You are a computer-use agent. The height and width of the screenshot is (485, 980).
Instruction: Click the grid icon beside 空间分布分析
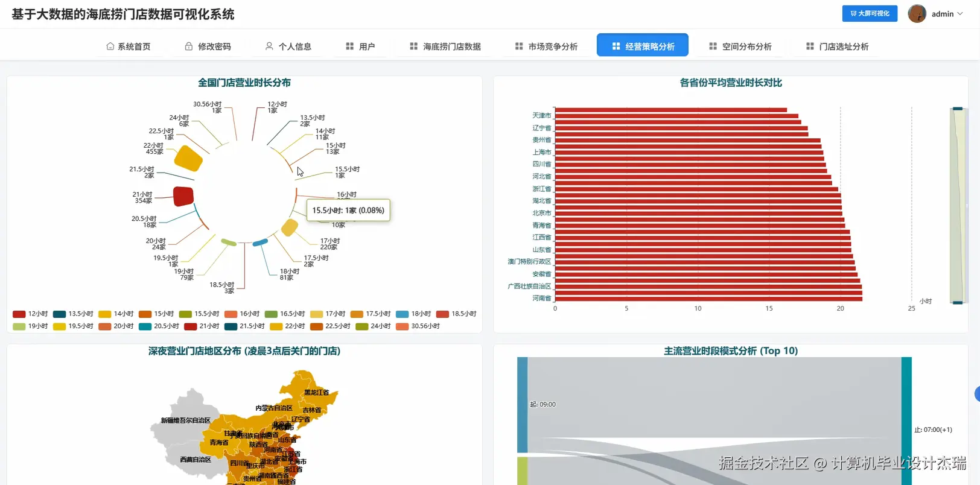pos(713,46)
